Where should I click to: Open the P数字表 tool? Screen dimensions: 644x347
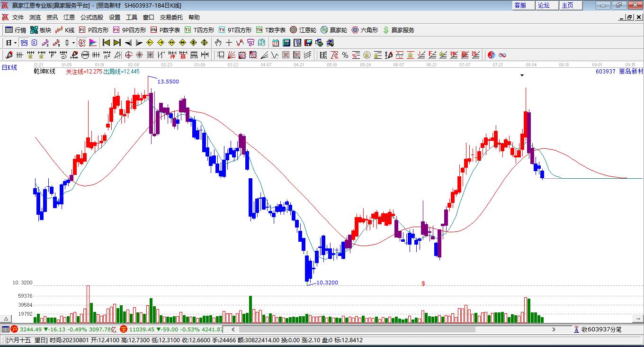tap(165, 30)
